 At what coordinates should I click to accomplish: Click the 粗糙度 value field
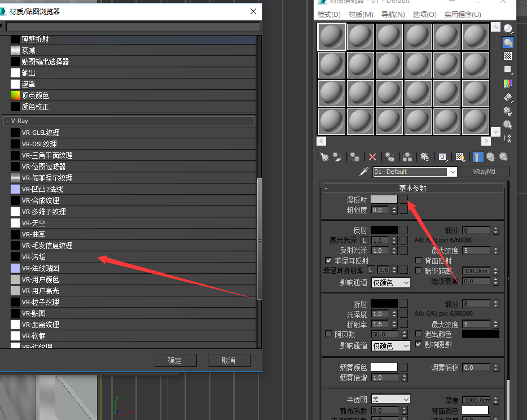381,210
